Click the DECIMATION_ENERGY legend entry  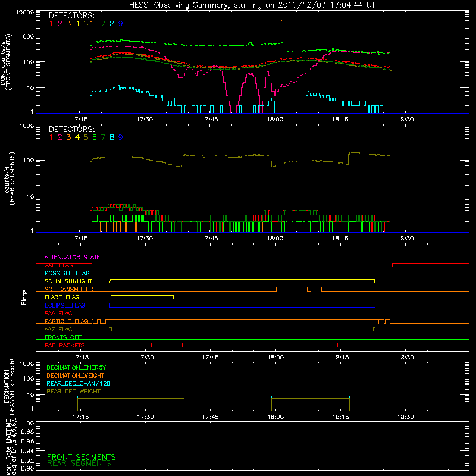[76, 368]
